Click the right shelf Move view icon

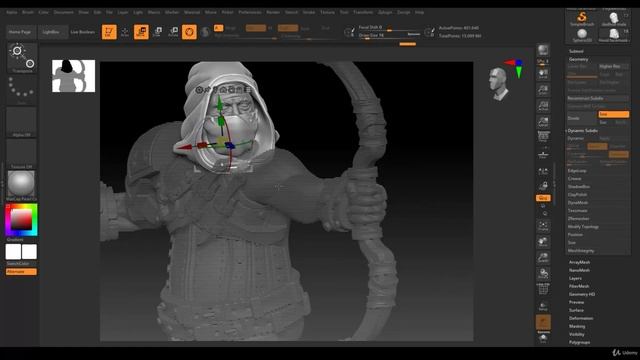pyautogui.click(x=543, y=242)
